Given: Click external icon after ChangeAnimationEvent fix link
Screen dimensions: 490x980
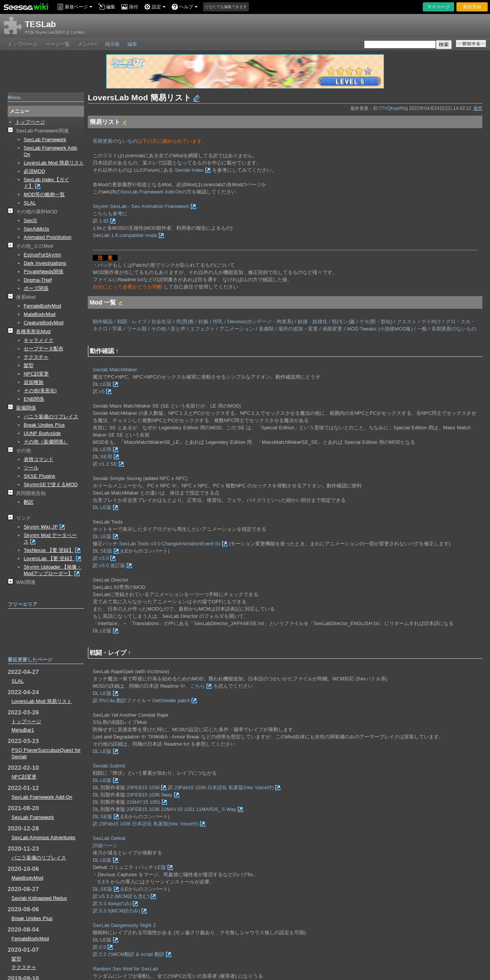Looking at the screenshot, I should coord(225,544).
